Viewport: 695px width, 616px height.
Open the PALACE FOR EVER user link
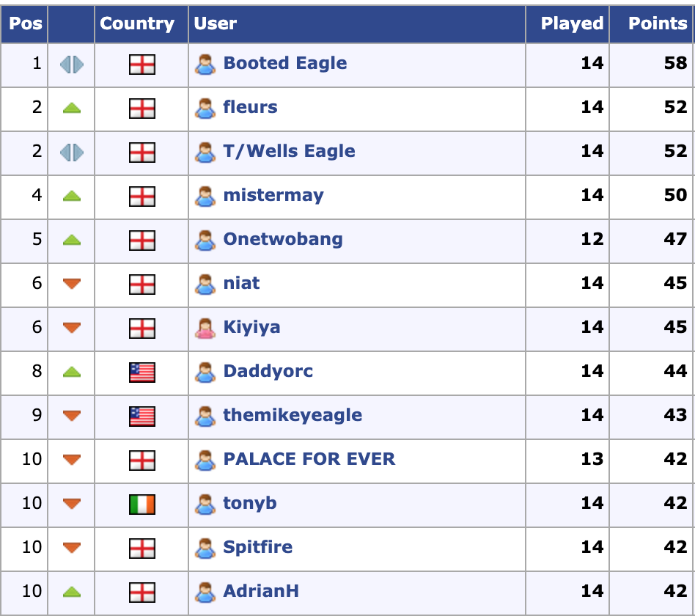coord(309,459)
